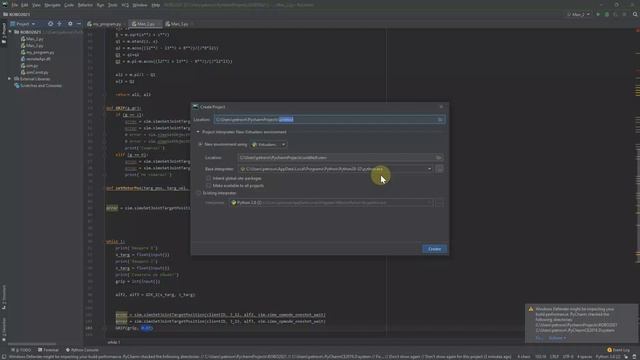Screen dimensions: 640x360
Task: Open the Edit menu
Action: (24, 5)
